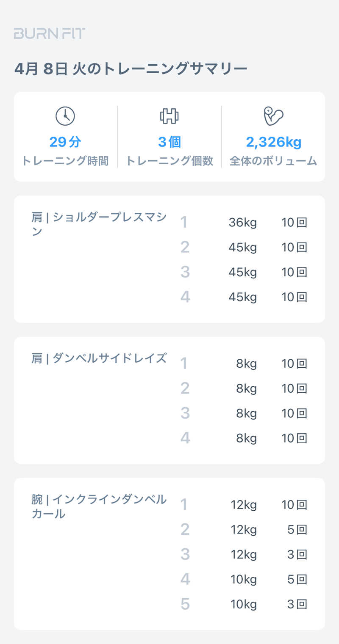Tap the 4月 8日 training summary heading
The width and height of the screenshot is (339, 644).
pyautogui.click(x=131, y=69)
